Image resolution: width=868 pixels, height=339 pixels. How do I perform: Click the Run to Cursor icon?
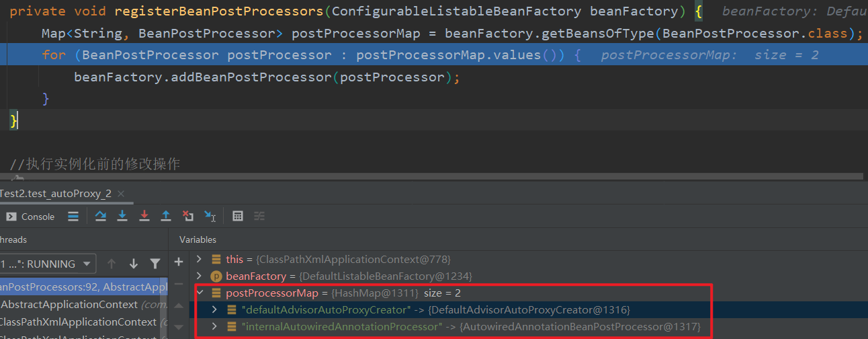pyautogui.click(x=210, y=216)
